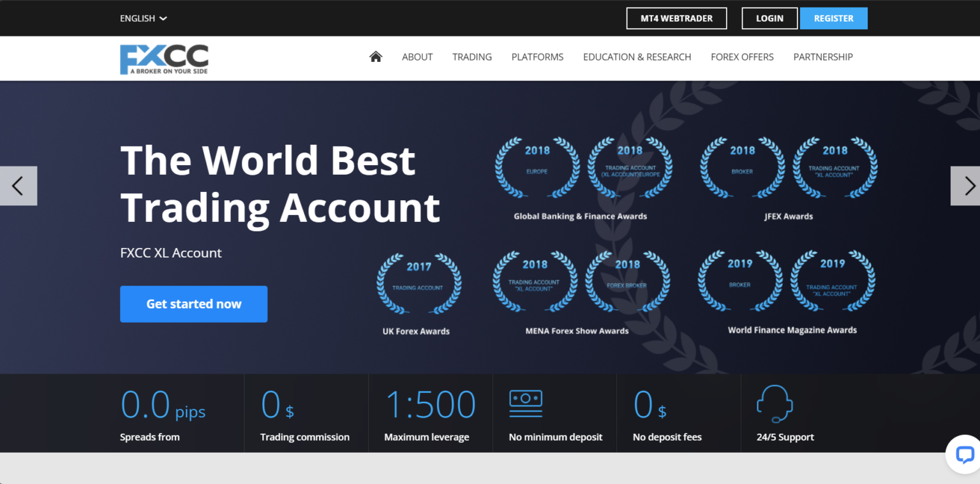The image size is (980, 484).
Task: Click the JFEX 2018 Trading Account XL wreath
Action: tap(835, 168)
